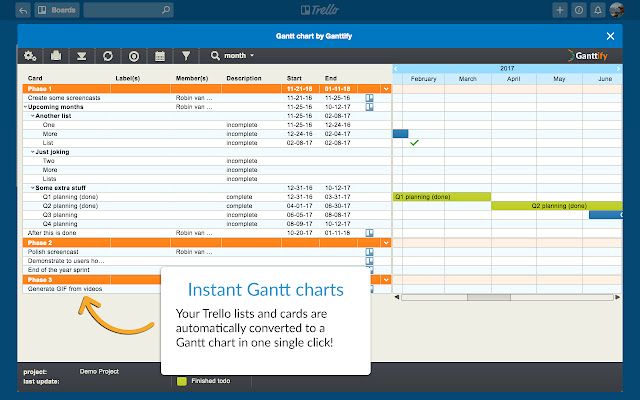Click the Trello card icon for After this is done
Viewport: 640px width, 400px height.
[369, 232]
